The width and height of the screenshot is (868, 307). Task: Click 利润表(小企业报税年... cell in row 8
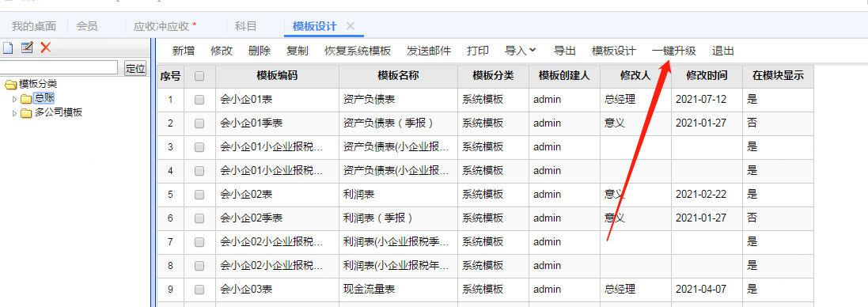point(399,266)
